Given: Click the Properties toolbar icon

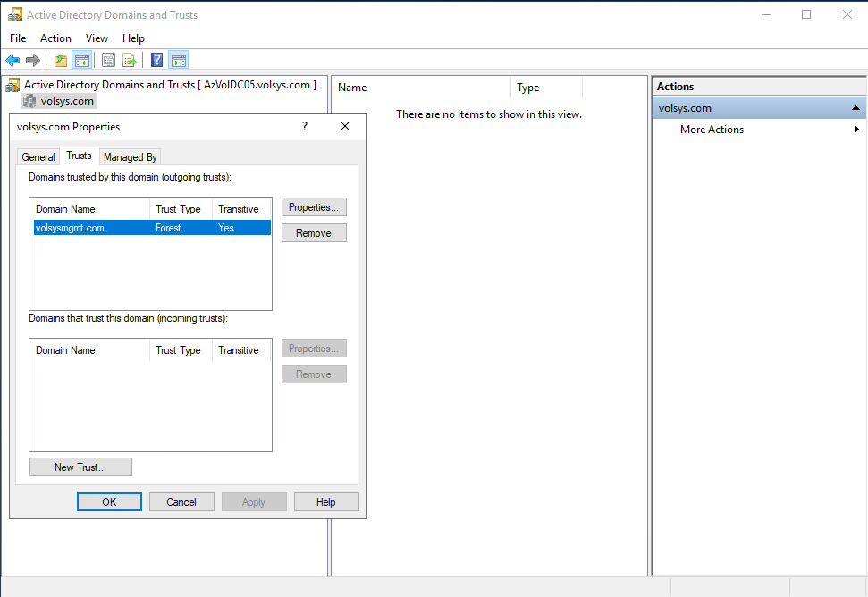Looking at the screenshot, I should point(109,61).
